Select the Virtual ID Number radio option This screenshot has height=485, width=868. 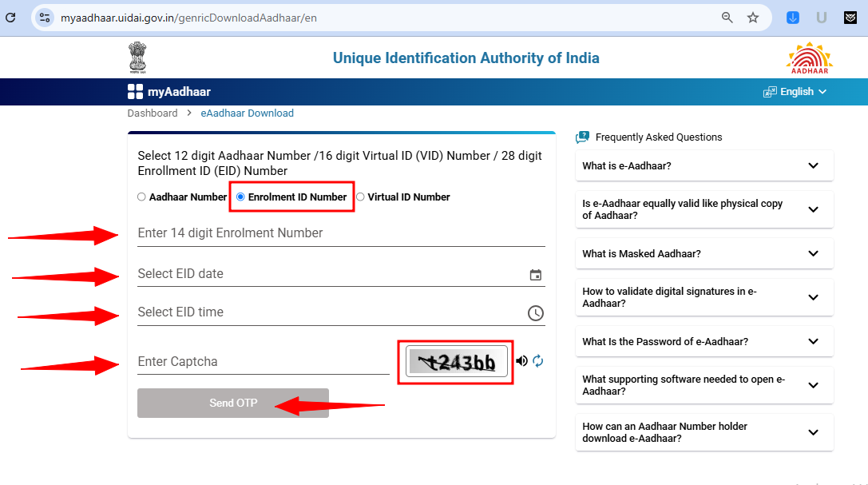point(360,197)
